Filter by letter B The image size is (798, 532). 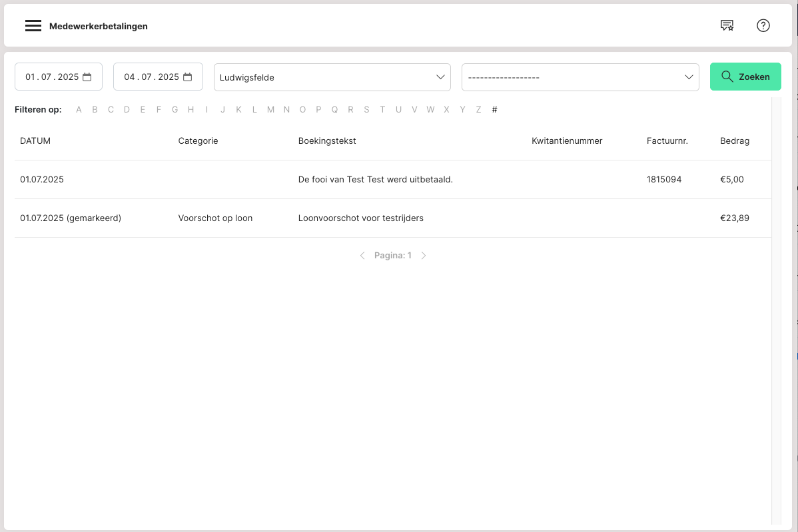[x=95, y=109]
